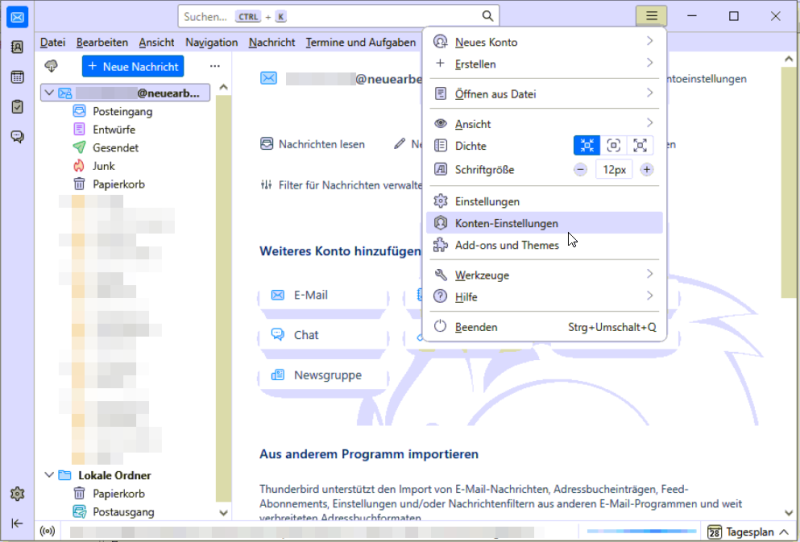Open folder pane options ellipsis
800x542 pixels.
click(x=215, y=66)
